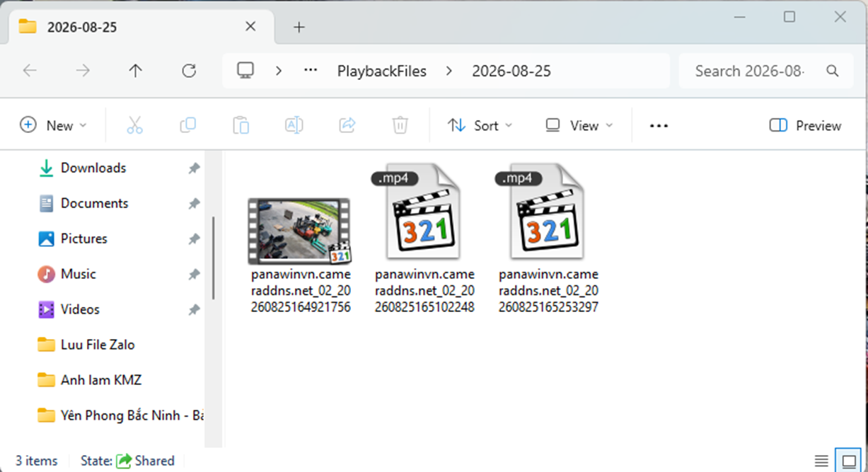Open the See more ellipsis menu
Screen dimensions: 868x472
[659, 126]
